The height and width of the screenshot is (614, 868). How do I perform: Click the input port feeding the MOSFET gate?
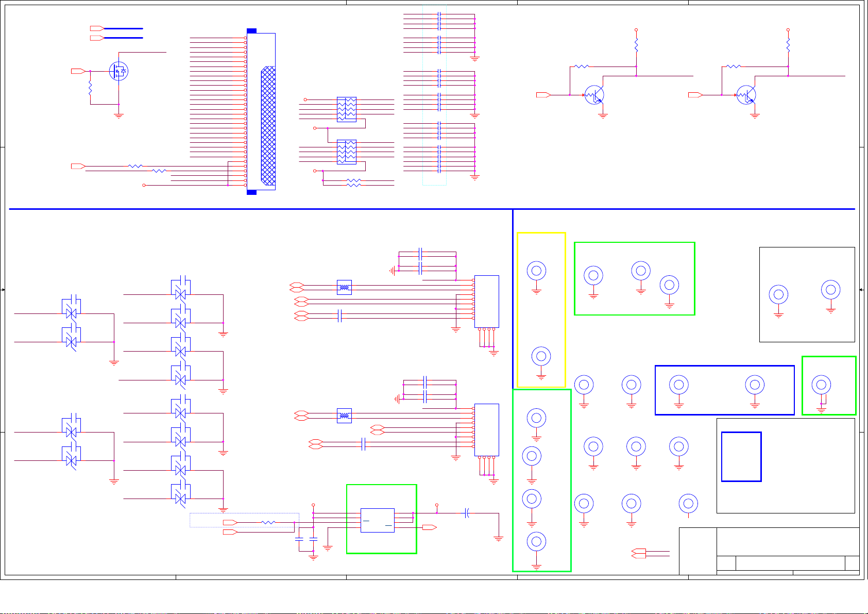tap(78, 71)
